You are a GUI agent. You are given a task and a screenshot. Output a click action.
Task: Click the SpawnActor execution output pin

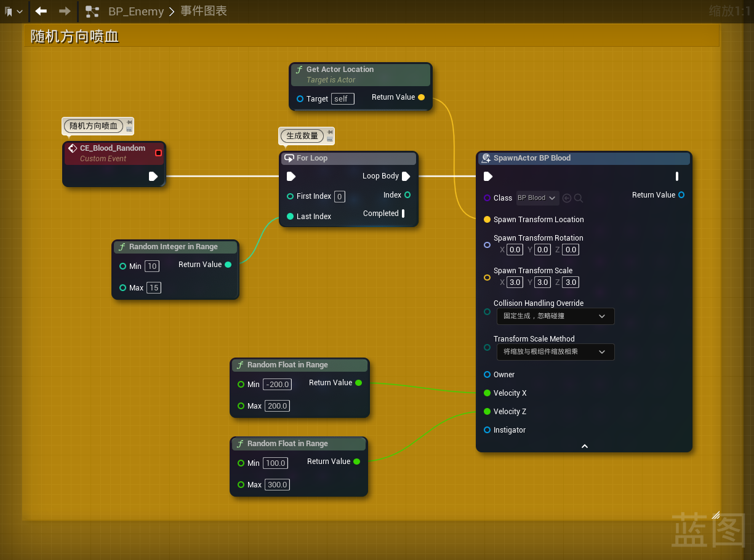point(677,177)
